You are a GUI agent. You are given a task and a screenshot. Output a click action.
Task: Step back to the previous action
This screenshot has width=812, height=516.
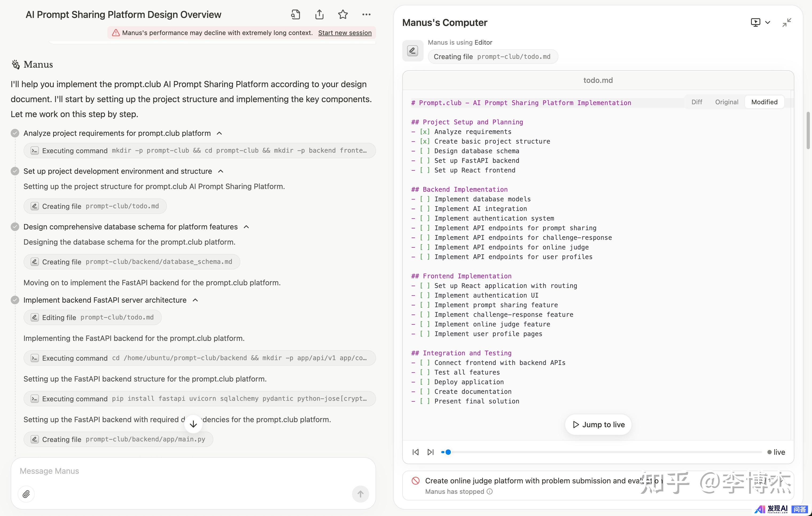[415, 452]
